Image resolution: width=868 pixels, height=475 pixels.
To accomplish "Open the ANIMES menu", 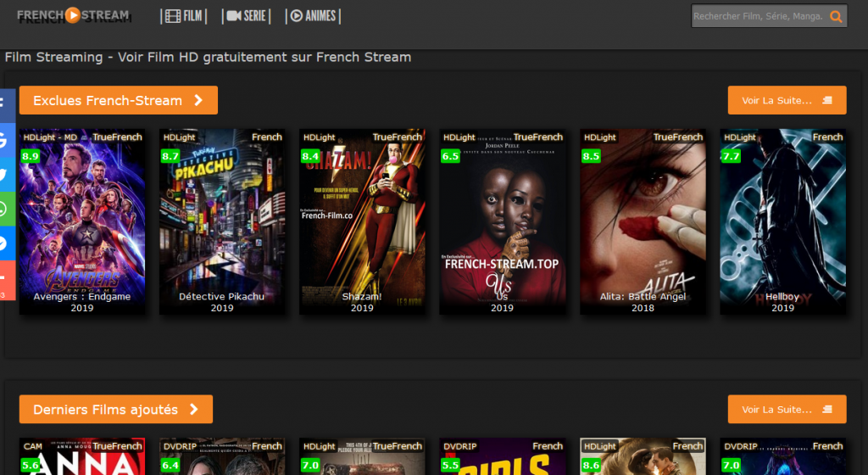I will 312,16.
